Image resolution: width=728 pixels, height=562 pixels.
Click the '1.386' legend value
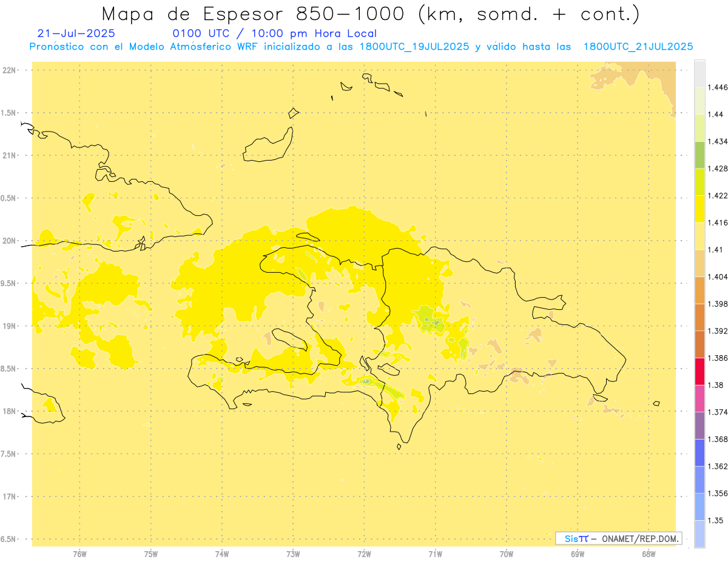(x=718, y=358)
